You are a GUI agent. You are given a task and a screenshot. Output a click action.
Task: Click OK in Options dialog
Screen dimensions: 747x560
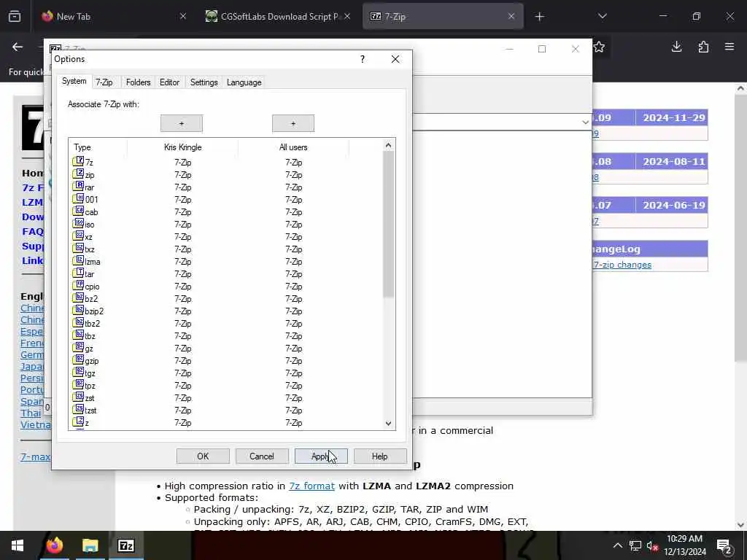(203, 456)
